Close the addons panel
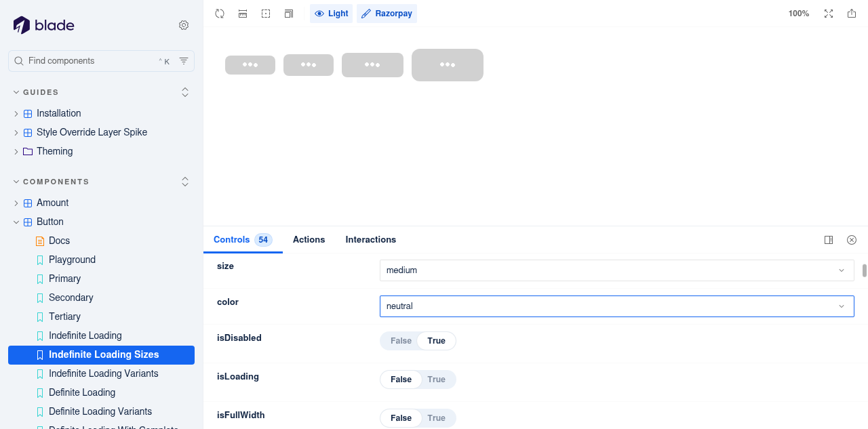Image resolution: width=868 pixels, height=429 pixels. click(852, 240)
